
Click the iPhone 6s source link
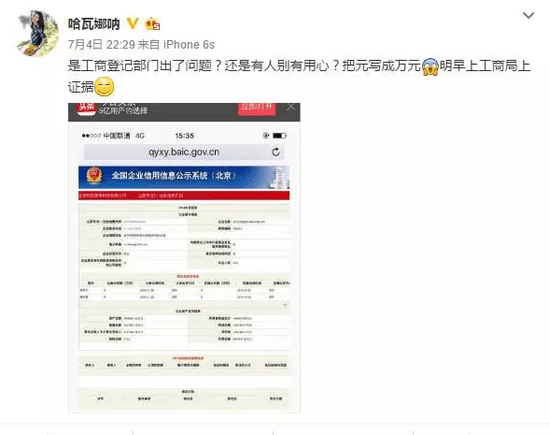(189, 45)
